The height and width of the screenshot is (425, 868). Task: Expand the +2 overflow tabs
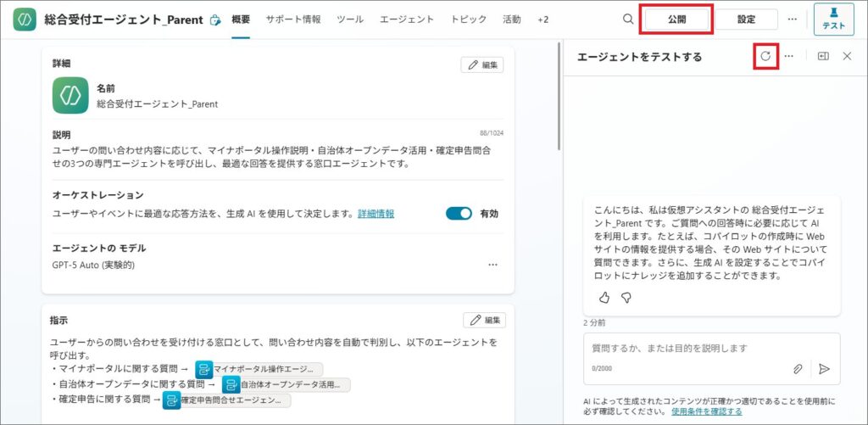tap(542, 20)
